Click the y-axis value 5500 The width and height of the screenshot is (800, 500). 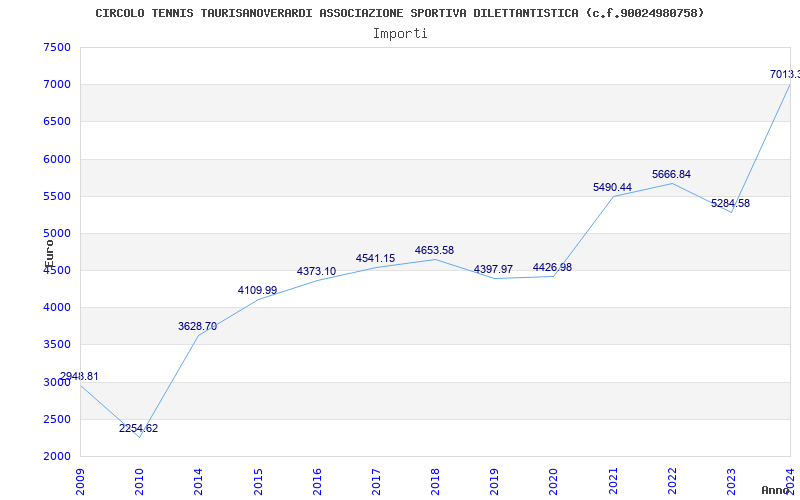(x=57, y=196)
